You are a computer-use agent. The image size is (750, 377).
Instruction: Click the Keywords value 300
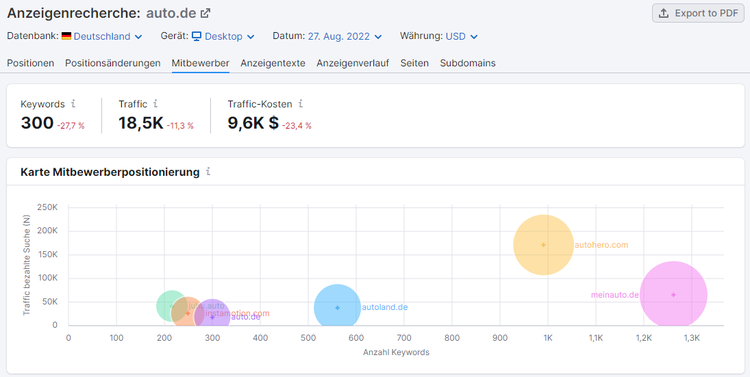pos(37,123)
